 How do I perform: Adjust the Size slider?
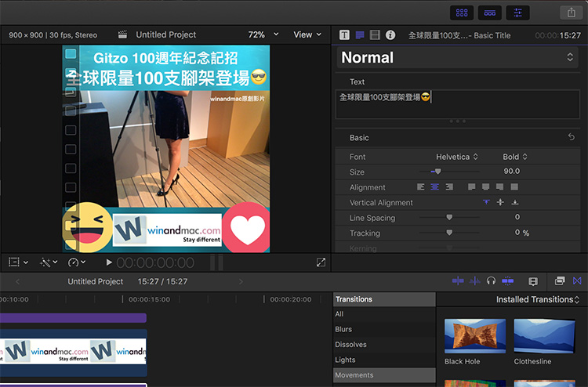tap(437, 172)
